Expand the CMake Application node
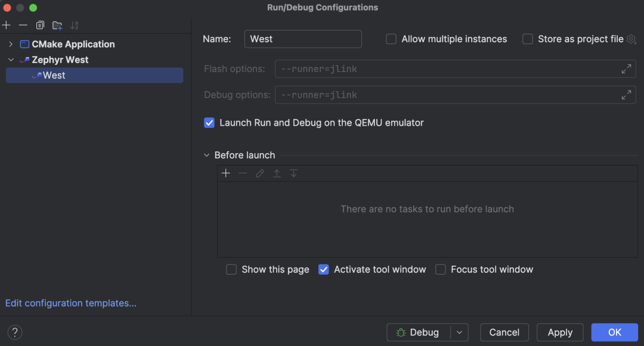 tap(11, 44)
